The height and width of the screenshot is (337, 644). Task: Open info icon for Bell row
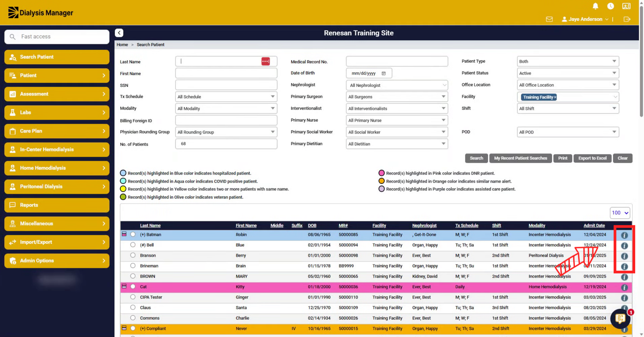coord(624,246)
